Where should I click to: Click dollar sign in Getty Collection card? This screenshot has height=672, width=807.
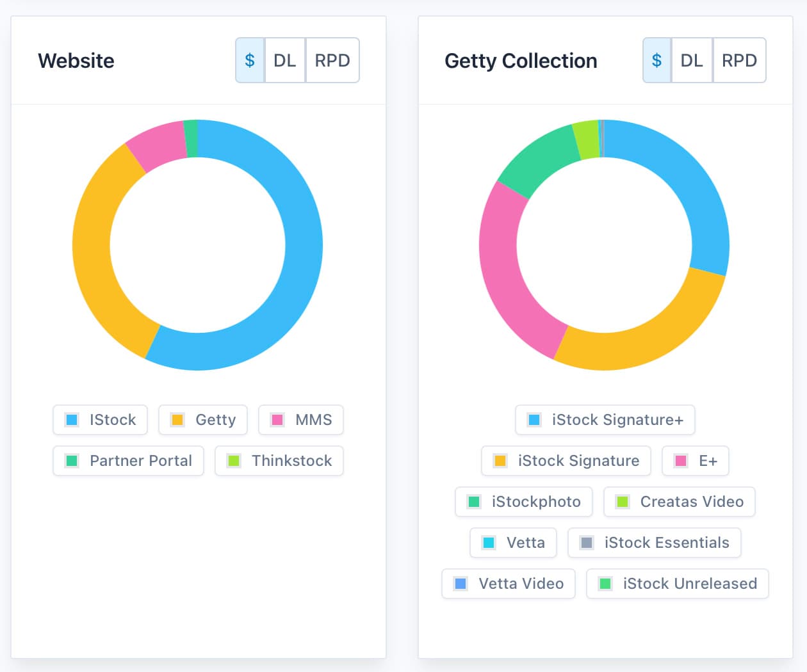656,61
